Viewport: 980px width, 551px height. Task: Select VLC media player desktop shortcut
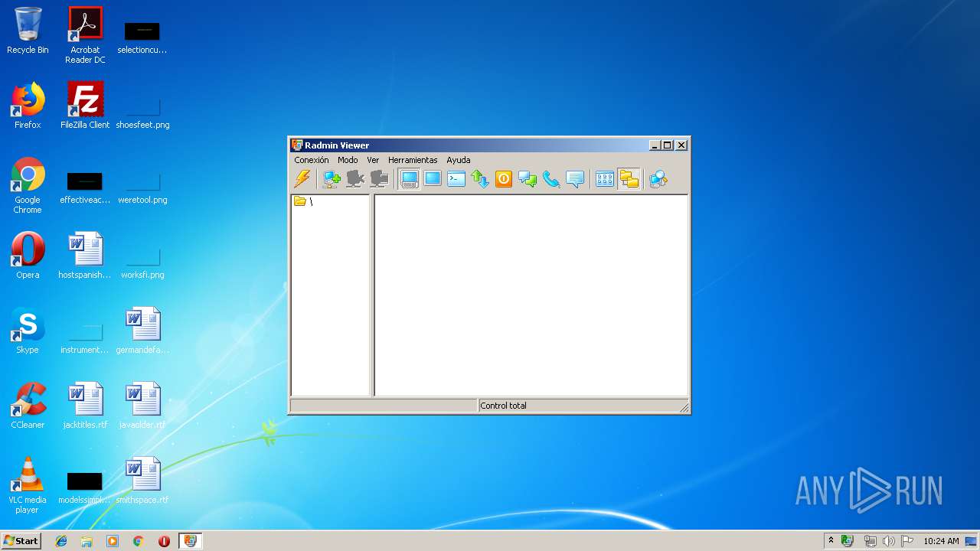(28, 485)
